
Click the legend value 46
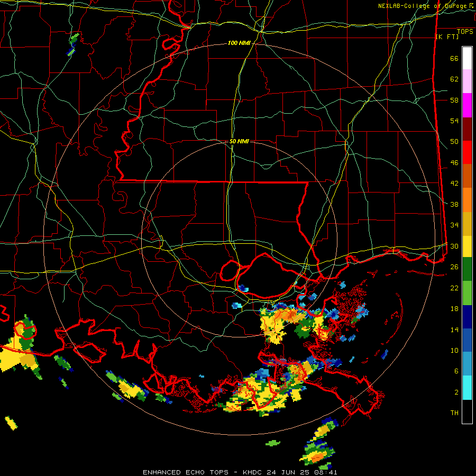454,163
